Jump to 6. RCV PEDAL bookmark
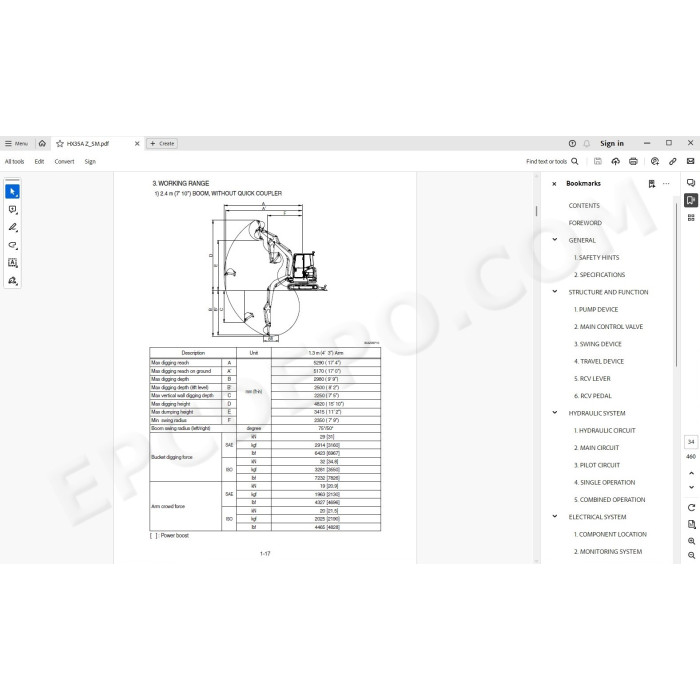 pos(592,396)
